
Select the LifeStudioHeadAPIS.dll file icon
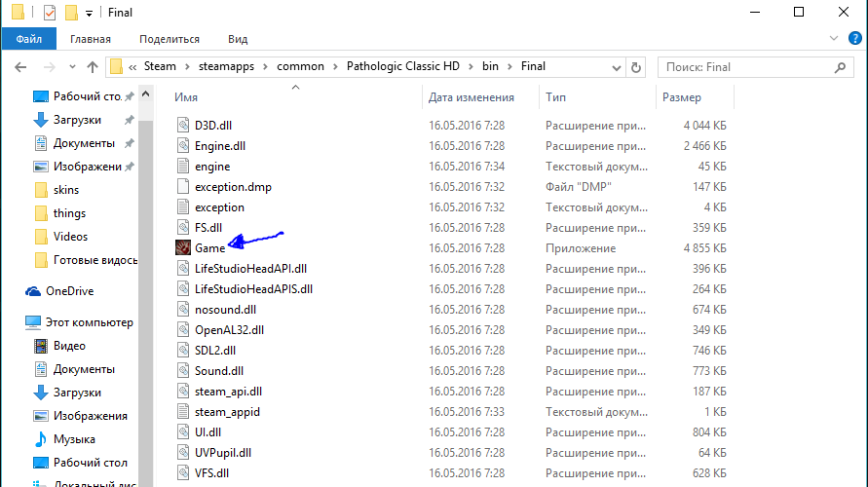tap(183, 289)
